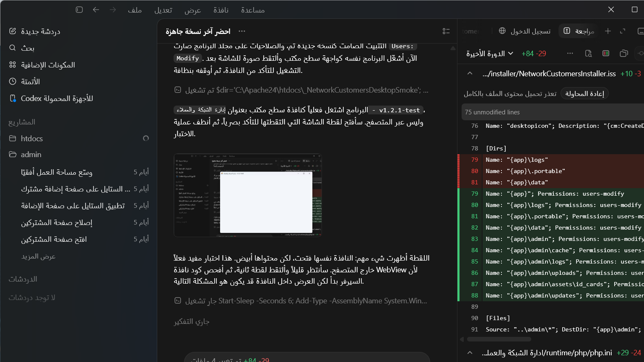The image size is (644, 362).
Task: Click added line 83 '{app}\admin' permissions
Action: pos(551,239)
